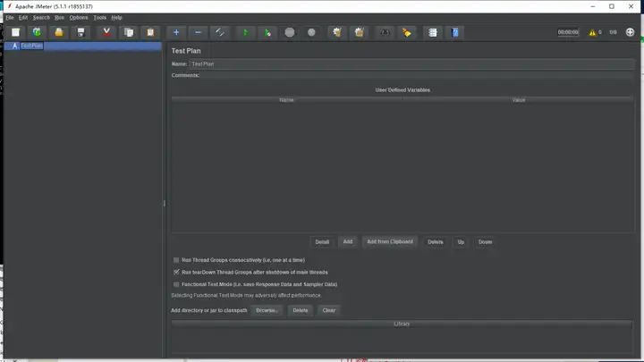Open the Edit menu
The image size is (644, 362).
tap(23, 18)
